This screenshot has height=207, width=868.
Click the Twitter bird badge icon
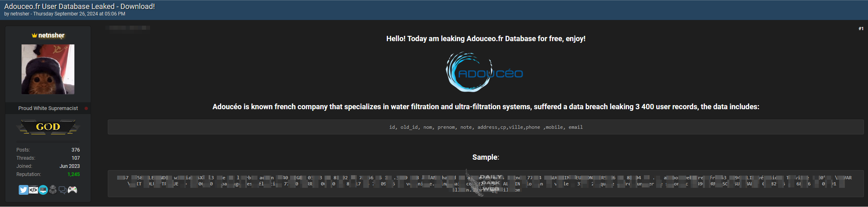coord(23,190)
